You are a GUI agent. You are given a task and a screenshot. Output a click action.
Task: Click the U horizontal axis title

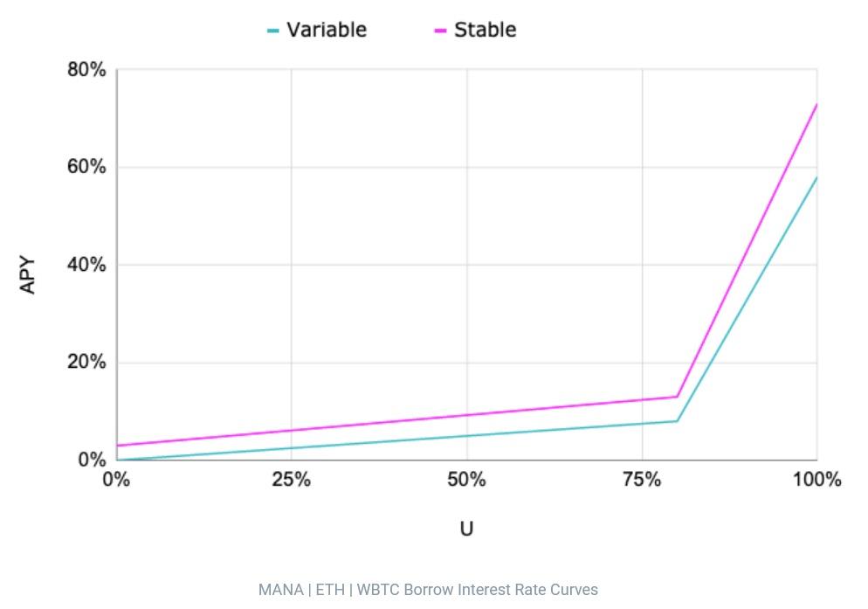tap(466, 529)
